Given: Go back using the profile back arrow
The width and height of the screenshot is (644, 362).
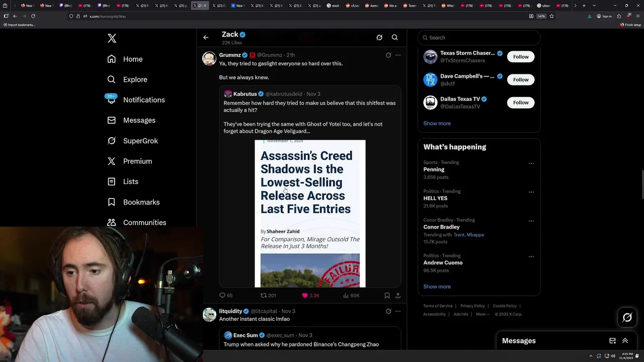Looking at the screenshot, I should pyautogui.click(x=206, y=37).
